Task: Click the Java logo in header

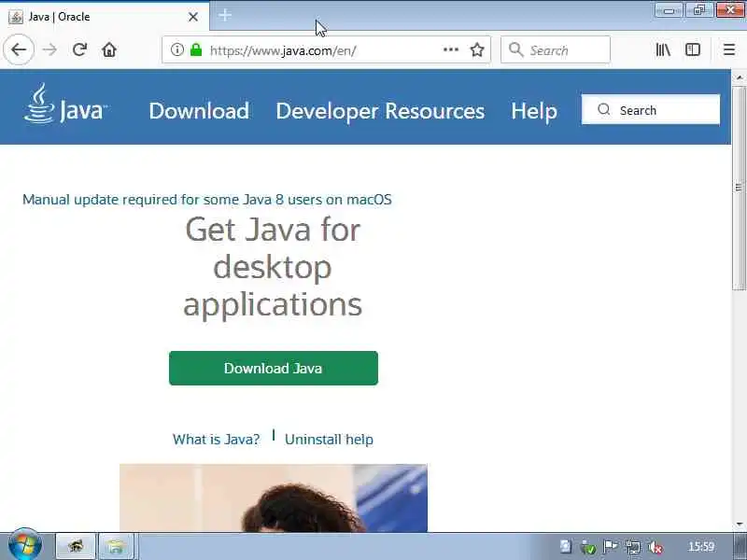Action: pyautogui.click(x=65, y=105)
